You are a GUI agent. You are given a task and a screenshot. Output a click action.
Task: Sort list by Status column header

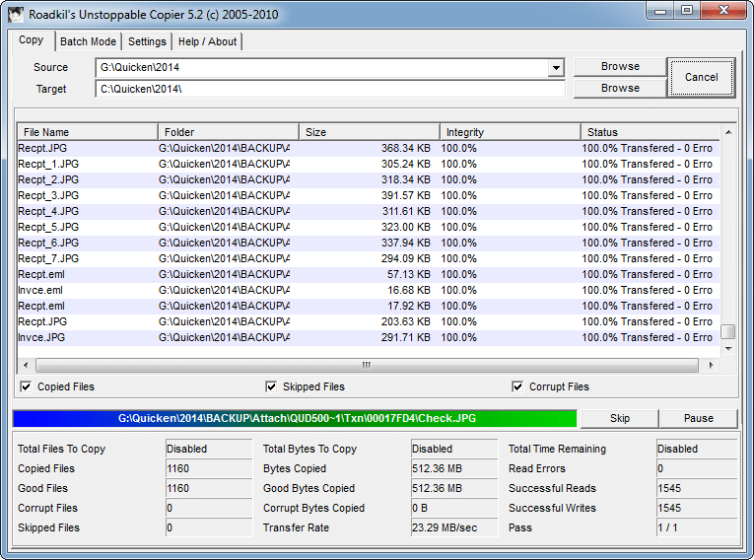point(651,132)
